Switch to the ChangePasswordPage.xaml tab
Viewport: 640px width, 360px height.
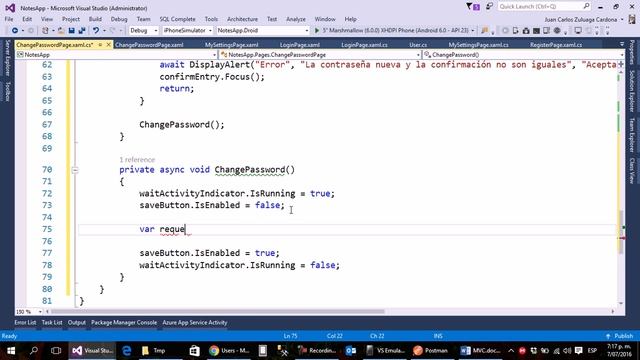pos(149,45)
